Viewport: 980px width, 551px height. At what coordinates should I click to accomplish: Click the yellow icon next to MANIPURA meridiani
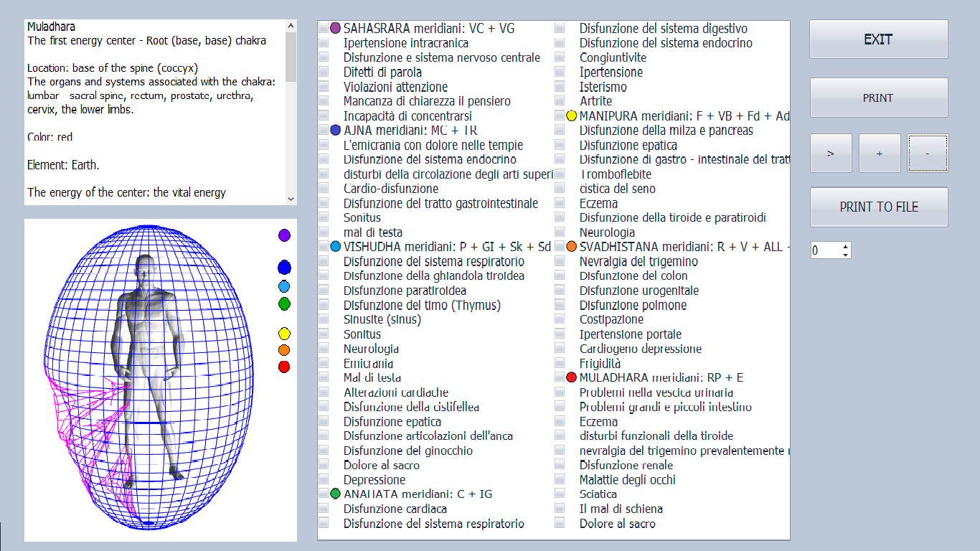pos(571,116)
